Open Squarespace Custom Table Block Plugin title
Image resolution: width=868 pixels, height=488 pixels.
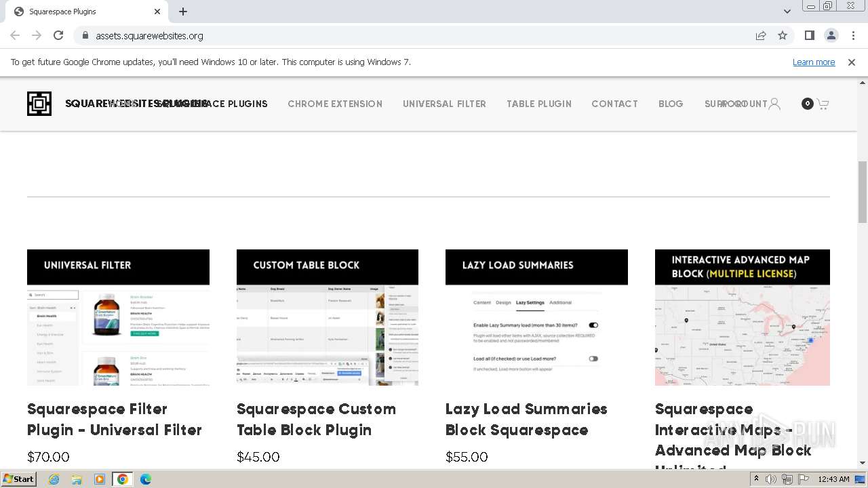(x=316, y=420)
